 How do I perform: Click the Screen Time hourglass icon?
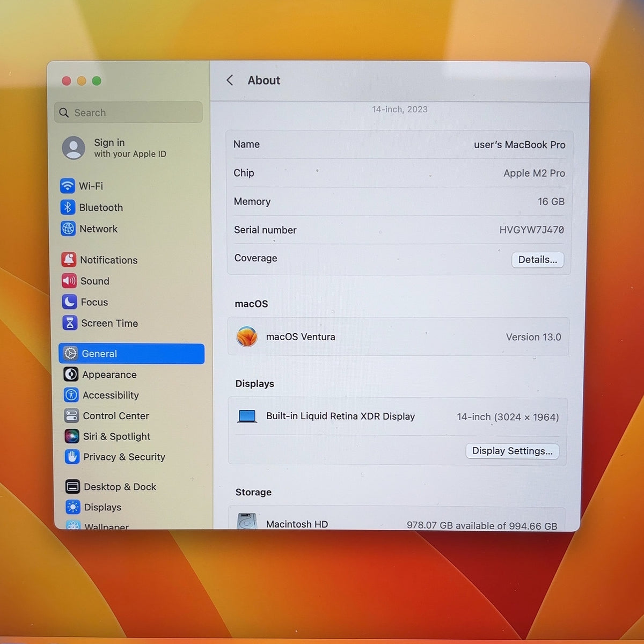pyautogui.click(x=70, y=323)
